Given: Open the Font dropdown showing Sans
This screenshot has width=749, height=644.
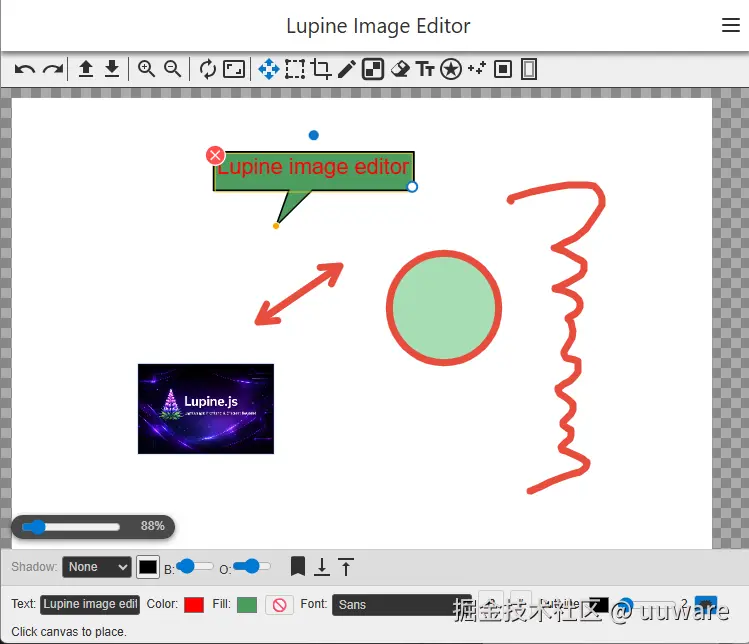Looking at the screenshot, I should pos(402,605).
